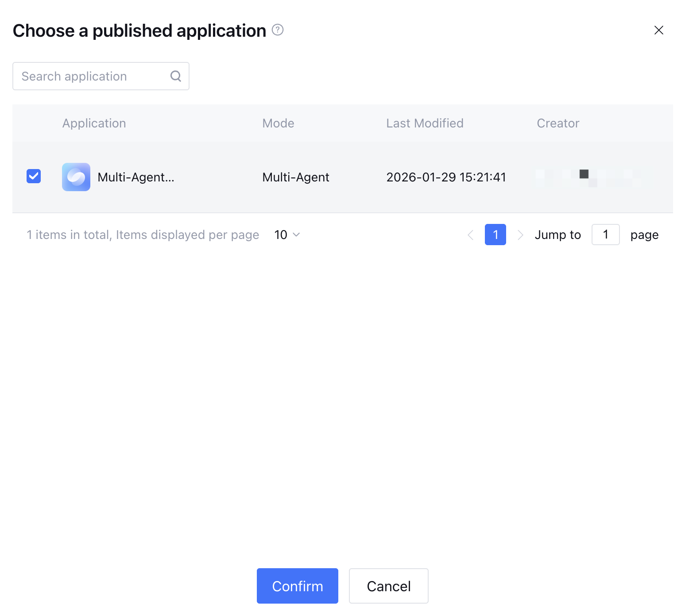Click the 2026-01-29 last modified timestamp
Viewport: 689px width, 616px height.
click(446, 177)
